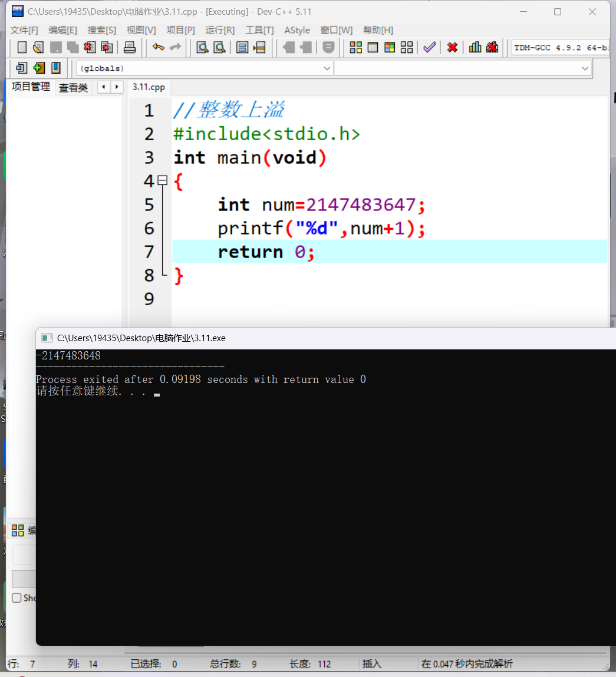Click the Syntax check checkmark icon

[x=429, y=47]
